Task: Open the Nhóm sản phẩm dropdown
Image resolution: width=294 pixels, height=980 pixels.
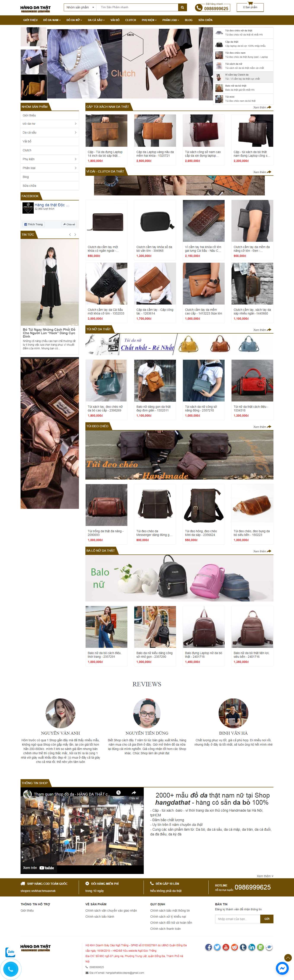Action: click(79, 7)
